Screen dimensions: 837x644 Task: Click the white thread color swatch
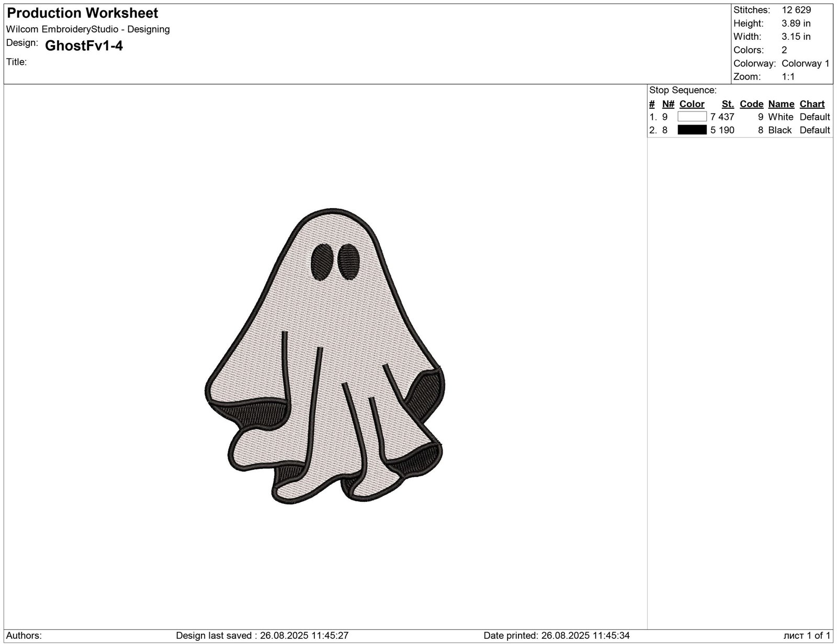coord(692,117)
